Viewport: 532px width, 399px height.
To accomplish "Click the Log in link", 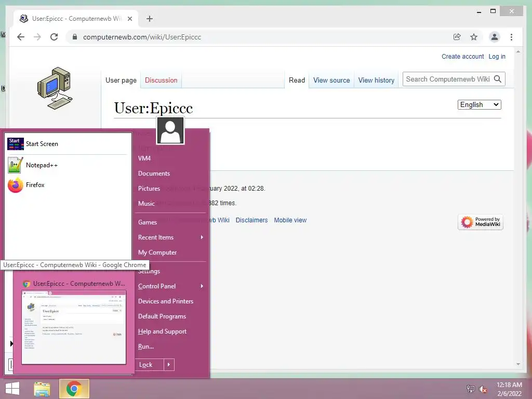I will coord(497,57).
